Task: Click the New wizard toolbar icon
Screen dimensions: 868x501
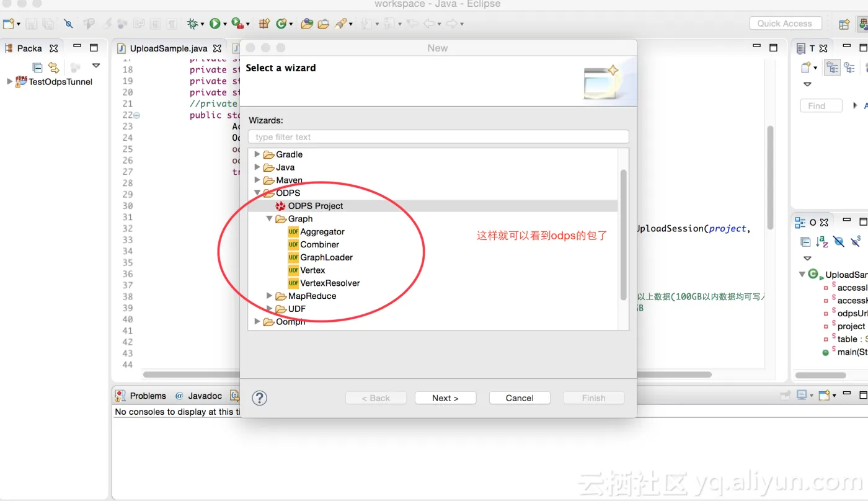Action: click(x=9, y=24)
